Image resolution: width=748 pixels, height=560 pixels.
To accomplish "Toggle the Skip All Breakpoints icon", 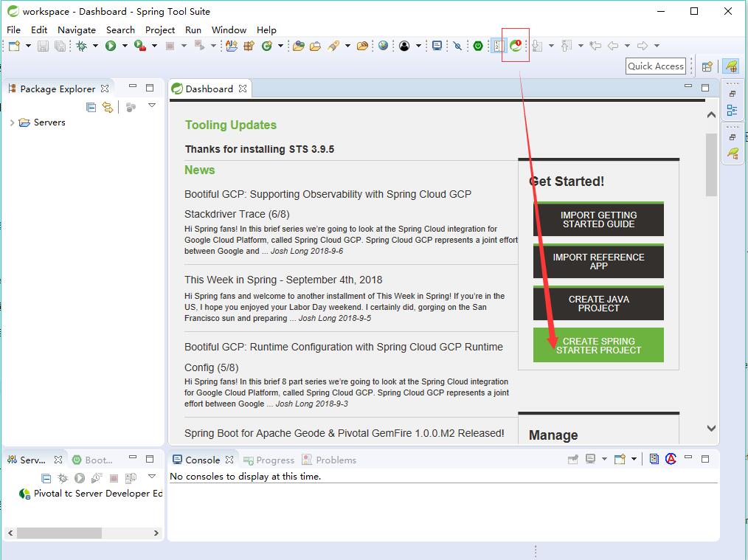I will [457, 46].
